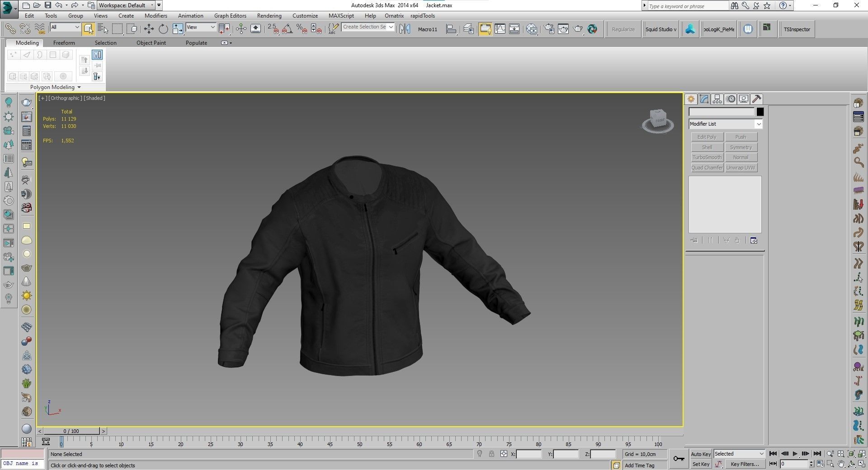Open the Display command panel tab
Image resolution: width=868 pixels, height=470 pixels.
tap(744, 99)
